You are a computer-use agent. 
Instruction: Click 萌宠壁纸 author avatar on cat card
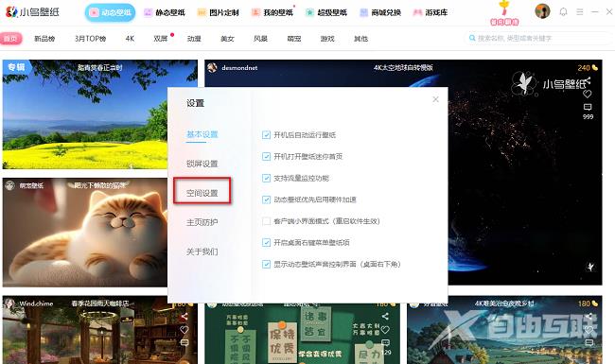pos(9,185)
